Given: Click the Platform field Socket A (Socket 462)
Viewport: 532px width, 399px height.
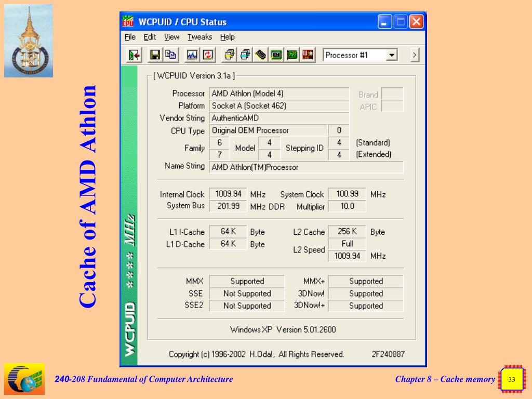Looking at the screenshot, I should (x=279, y=106).
